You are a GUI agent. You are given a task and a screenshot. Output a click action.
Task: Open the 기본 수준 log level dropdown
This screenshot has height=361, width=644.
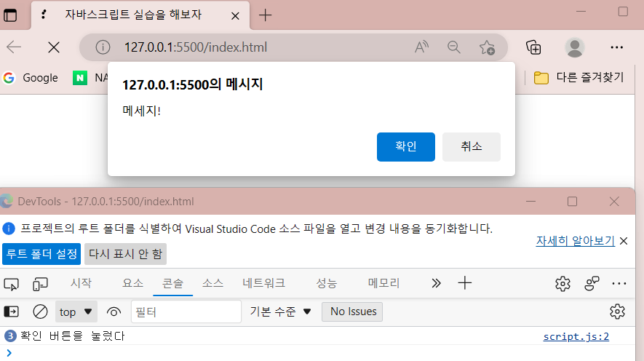click(280, 312)
